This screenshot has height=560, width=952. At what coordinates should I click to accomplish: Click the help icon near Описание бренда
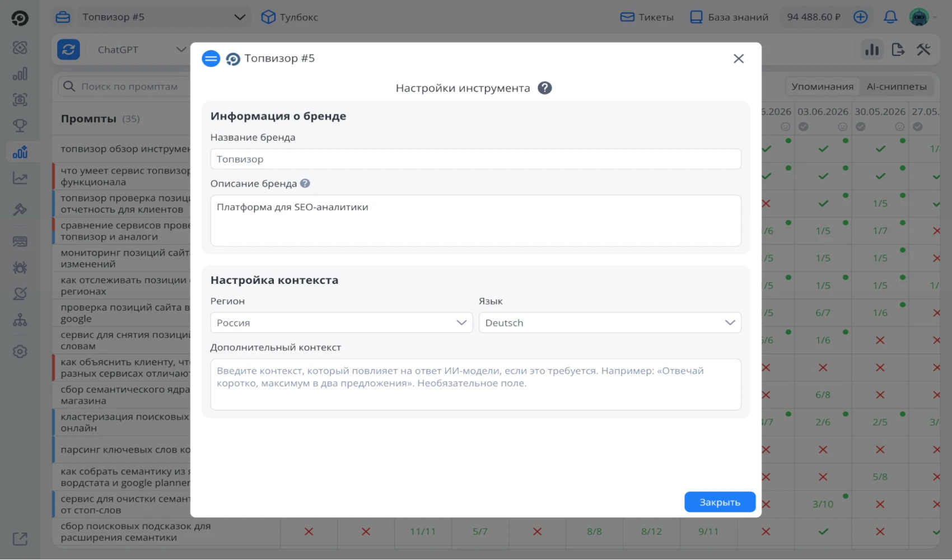pos(305,183)
